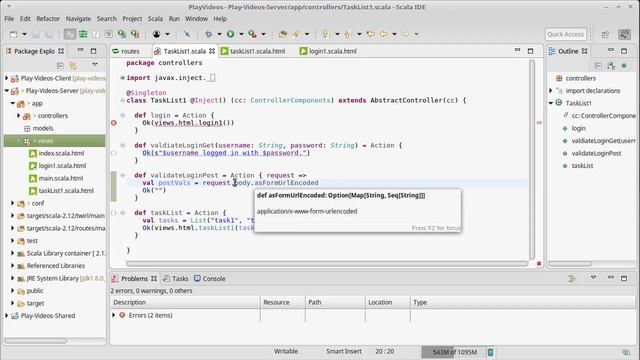Viewport: 640px width, 360px height.
Task: Click the Open Perspective icon
Action: point(605,34)
